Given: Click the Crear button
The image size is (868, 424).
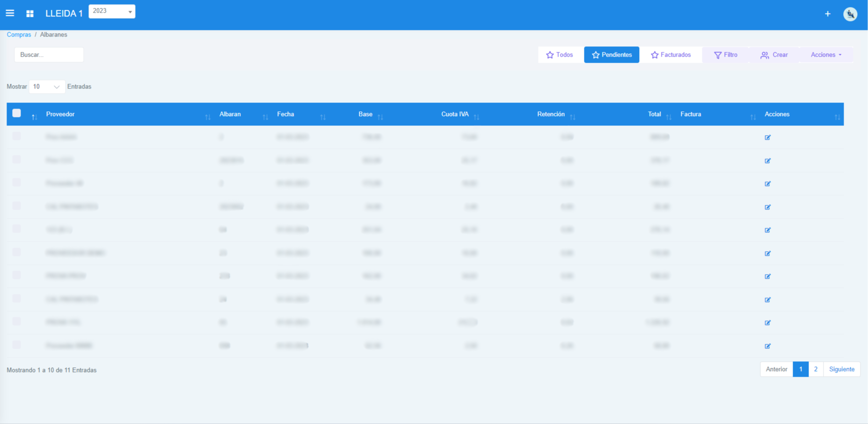Looking at the screenshot, I should [774, 55].
